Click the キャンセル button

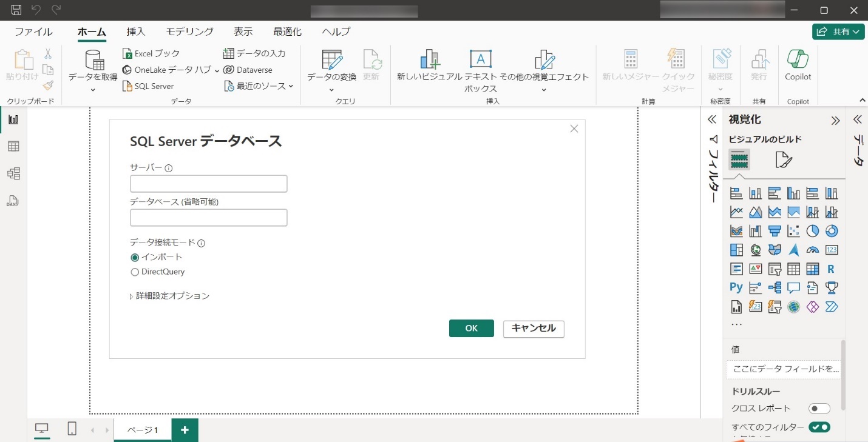534,328
